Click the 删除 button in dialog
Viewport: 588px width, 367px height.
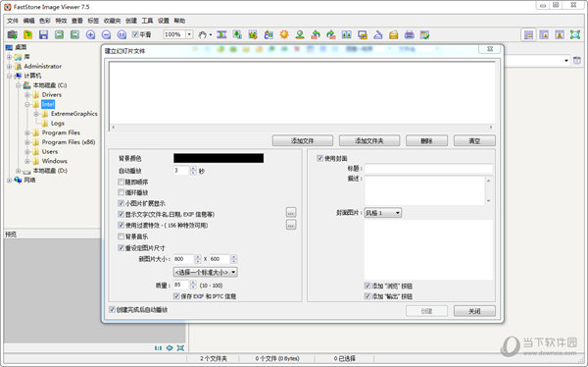coord(426,141)
